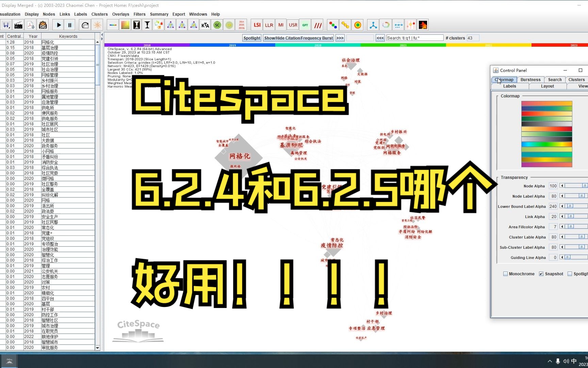Sort table by Keywords column header
The image size is (588, 368).
coord(68,36)
